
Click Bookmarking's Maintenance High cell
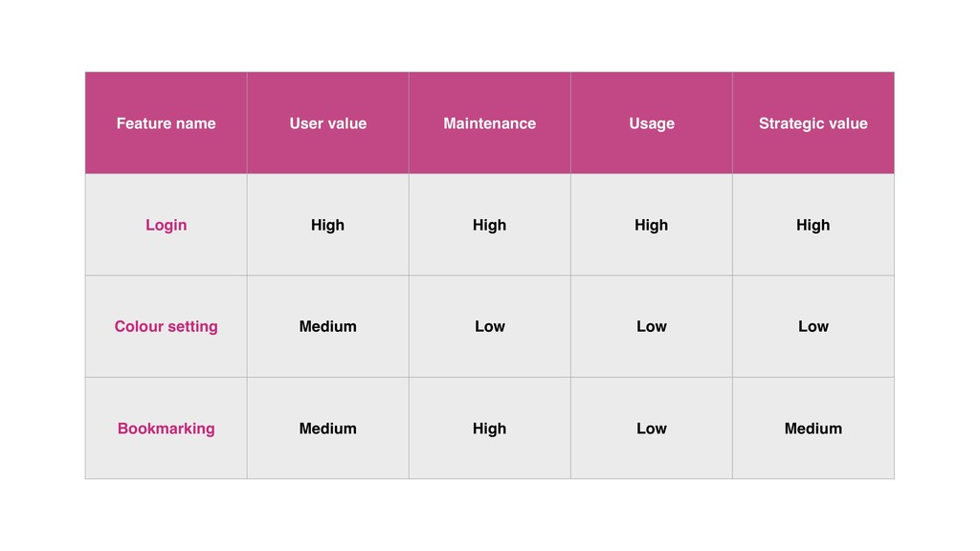click(489, 429)
